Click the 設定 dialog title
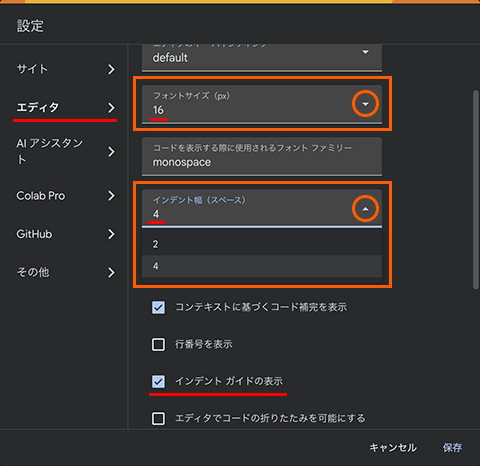Image resolution: width=480 pixels, height=466 pixels. click(30, 26)
